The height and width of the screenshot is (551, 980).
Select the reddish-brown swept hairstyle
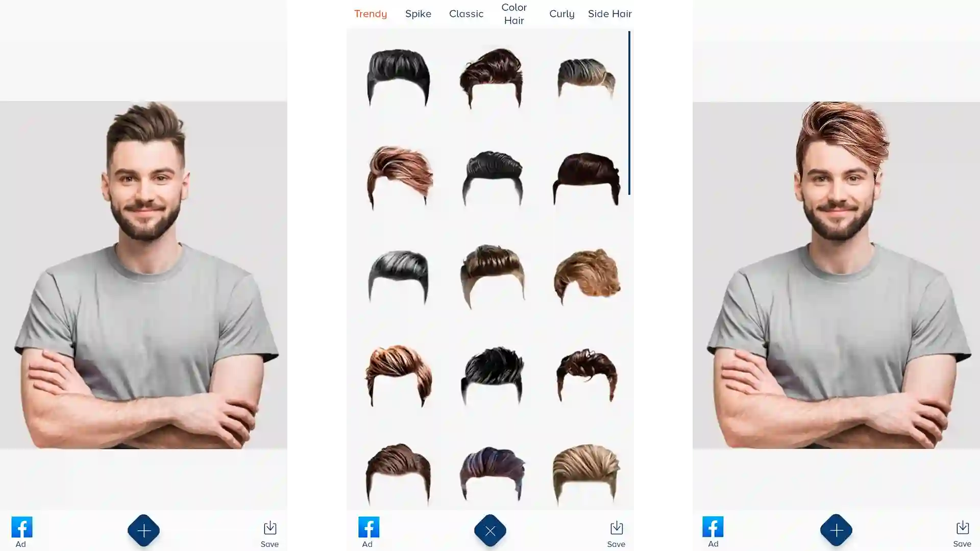[399, 177]
